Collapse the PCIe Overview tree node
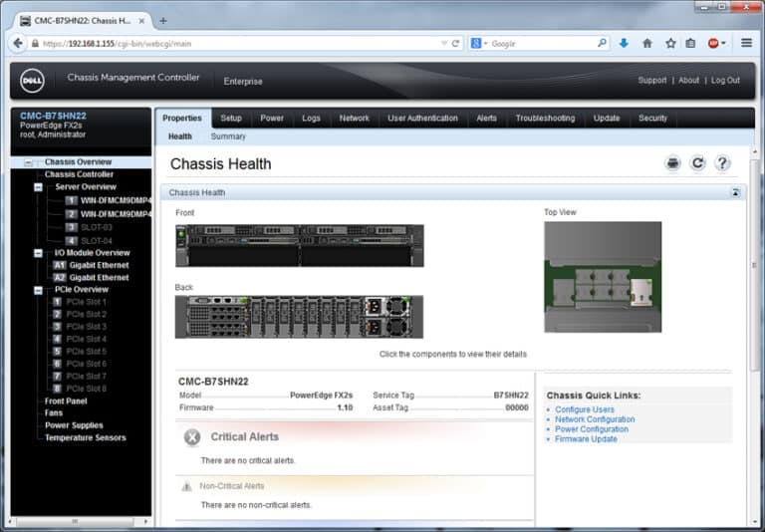 click(38, 290)
